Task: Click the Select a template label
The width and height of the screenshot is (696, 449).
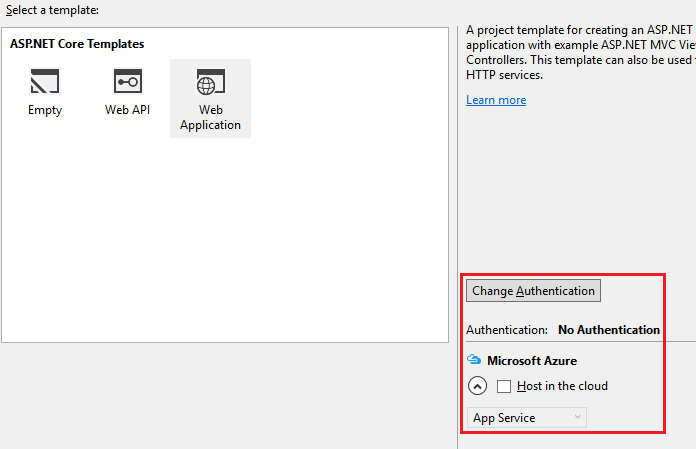Action: click(x=52, y=10)
